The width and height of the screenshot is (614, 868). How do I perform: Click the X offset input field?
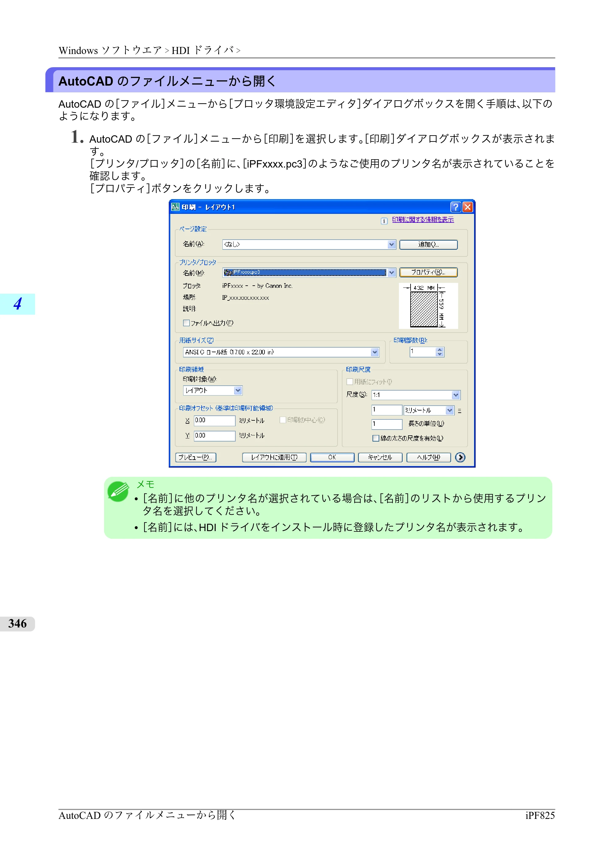click(x=214, y=421)
